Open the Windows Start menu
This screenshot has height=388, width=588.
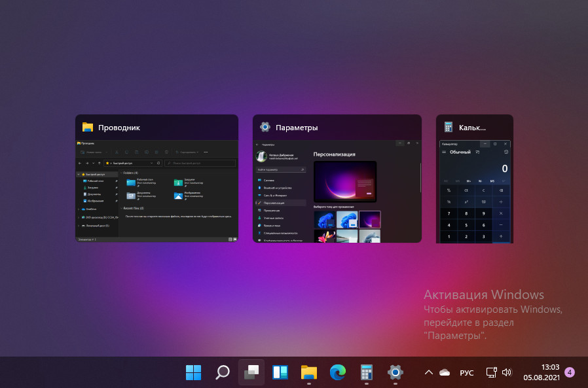click(194, 372)
